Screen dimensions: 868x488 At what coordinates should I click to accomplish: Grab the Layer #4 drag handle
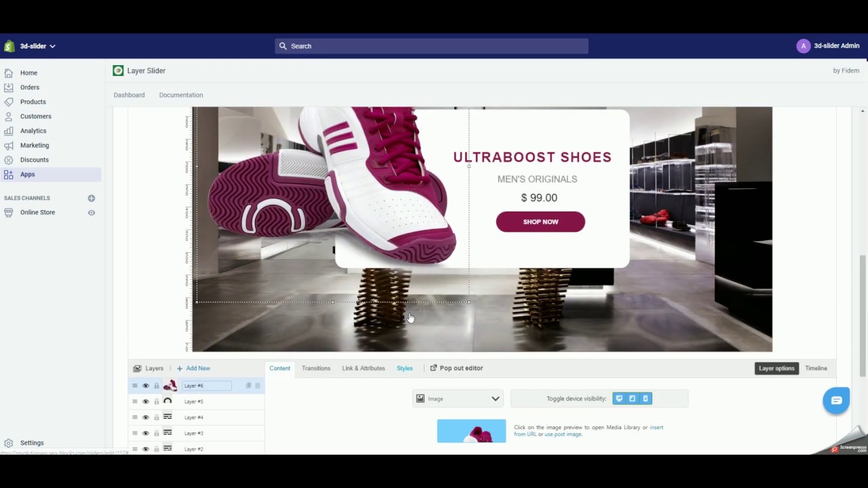pos(135,418)
